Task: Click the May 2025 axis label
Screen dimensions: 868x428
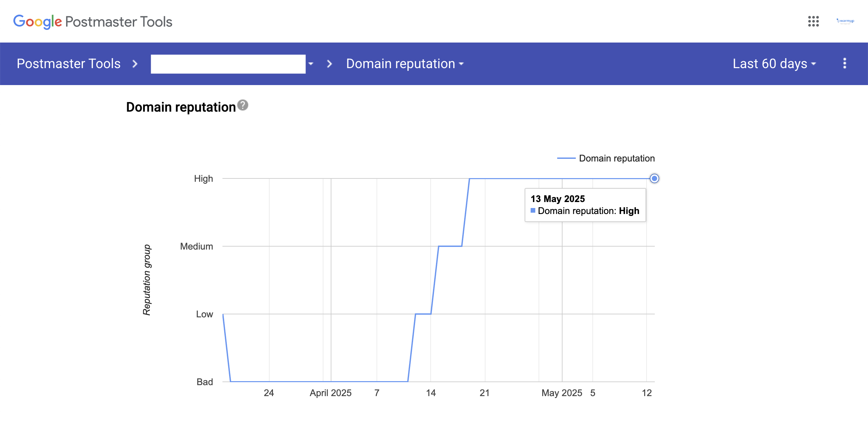Action: point(562,393)
